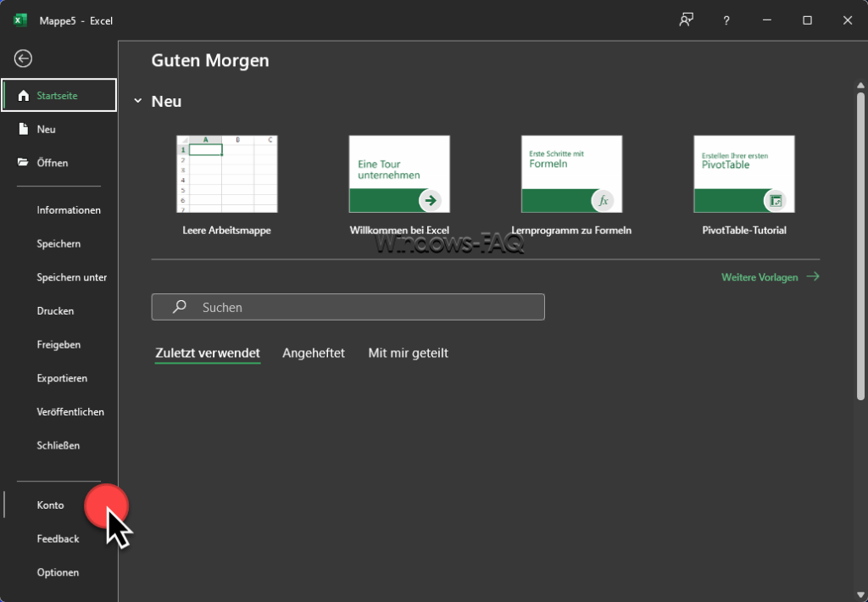Click the Excel logo in title bar
Screen dimensions: 868x602
20,20
